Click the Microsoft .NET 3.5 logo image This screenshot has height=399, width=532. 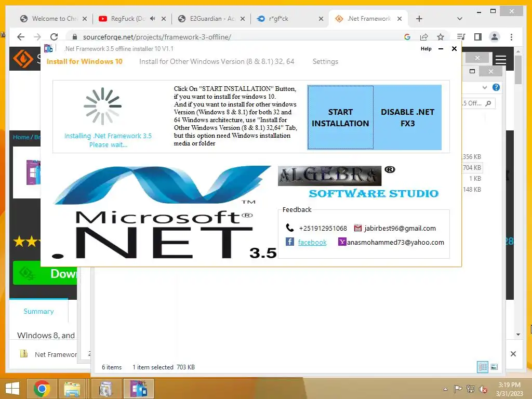tap(165, 212)
